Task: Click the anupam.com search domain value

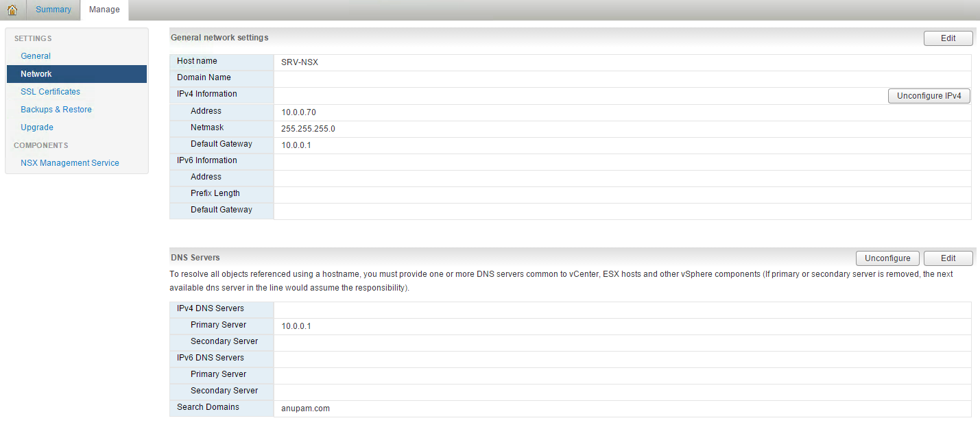Action: pyautogui.click(x=305, y=408)
